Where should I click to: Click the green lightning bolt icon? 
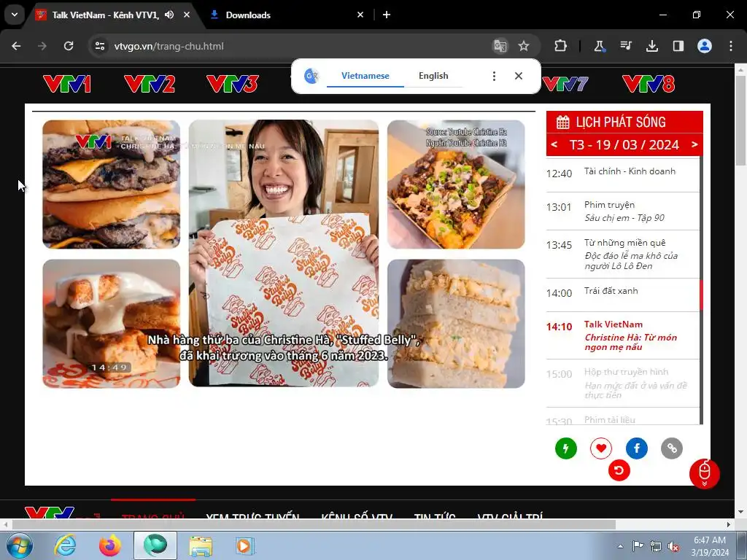tap(566, 448)
